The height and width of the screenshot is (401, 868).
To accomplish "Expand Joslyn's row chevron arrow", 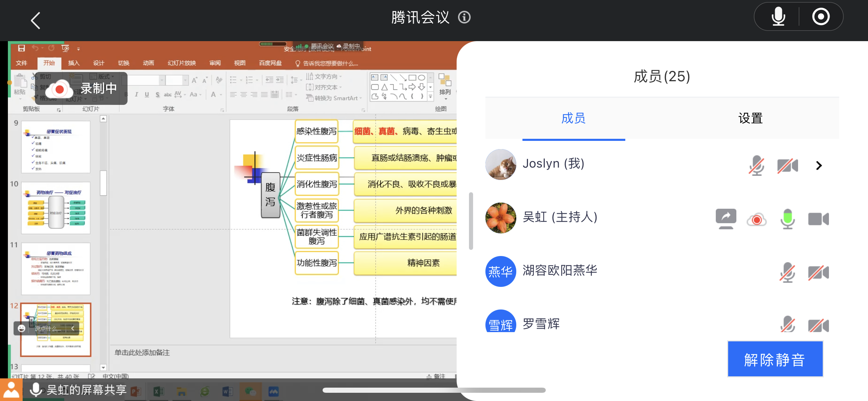I will click(x=819, y=166).
